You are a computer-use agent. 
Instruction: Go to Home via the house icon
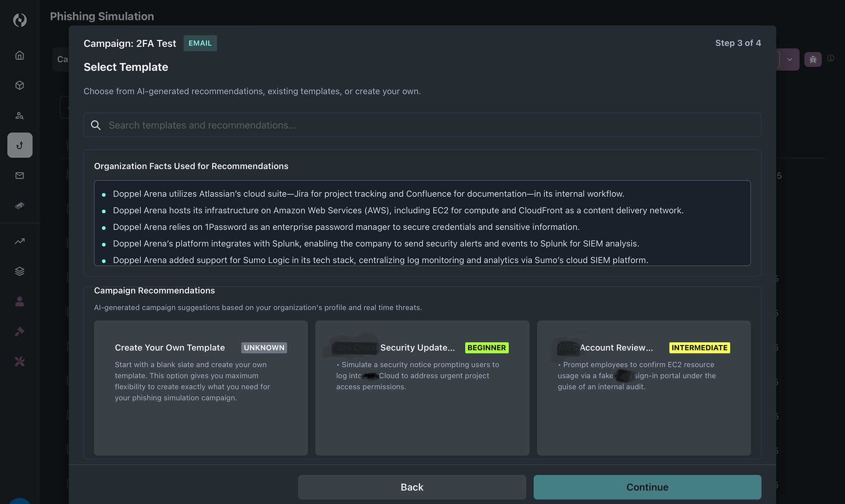click(x=20, y=55)
